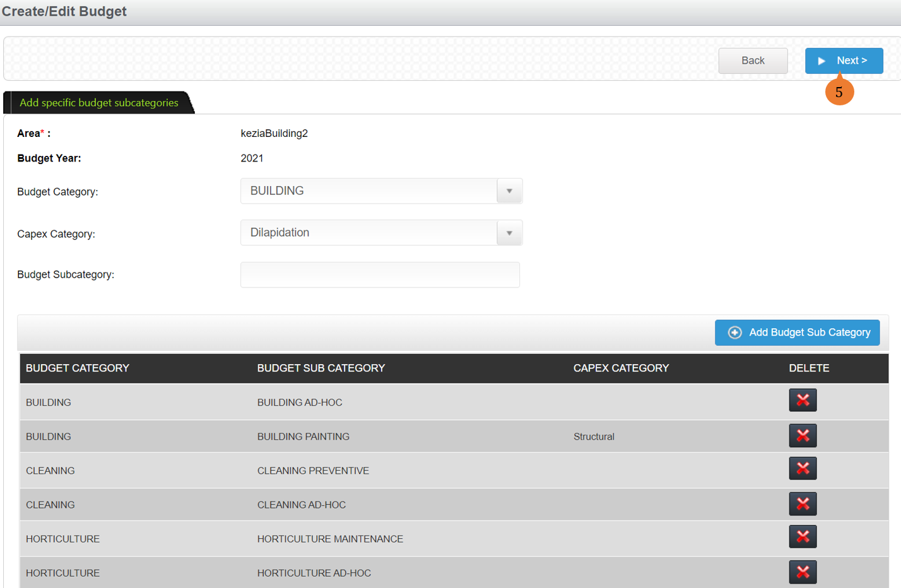
Task: Click the DELETE column header
Action: 809,368
